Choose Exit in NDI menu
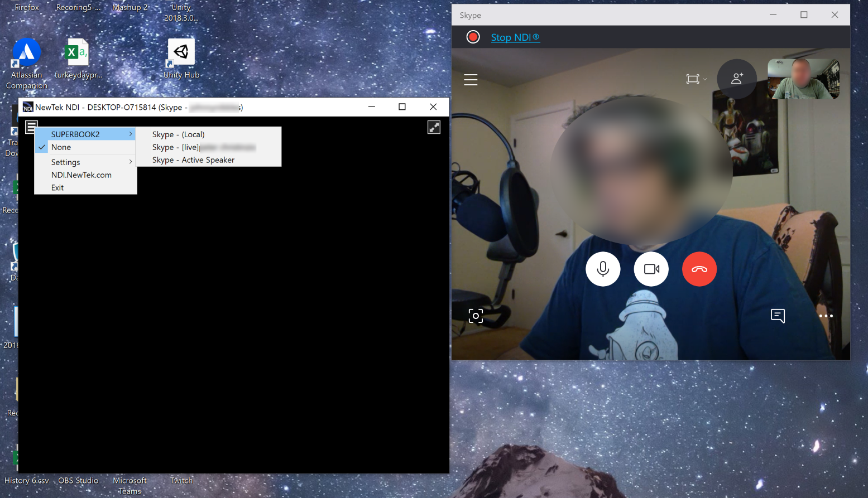868x498 pixels. point(85,188)
